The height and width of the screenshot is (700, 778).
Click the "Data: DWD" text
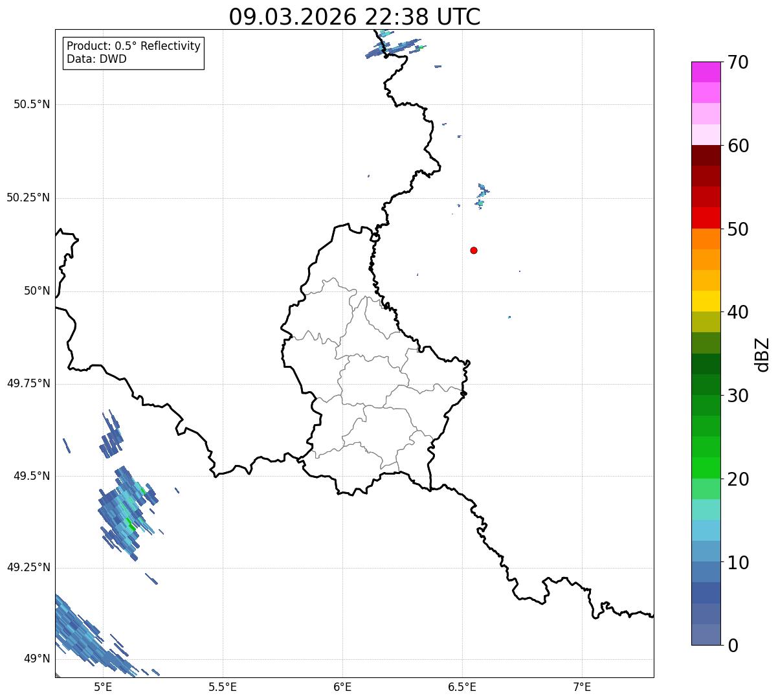(x=96, y=60)
